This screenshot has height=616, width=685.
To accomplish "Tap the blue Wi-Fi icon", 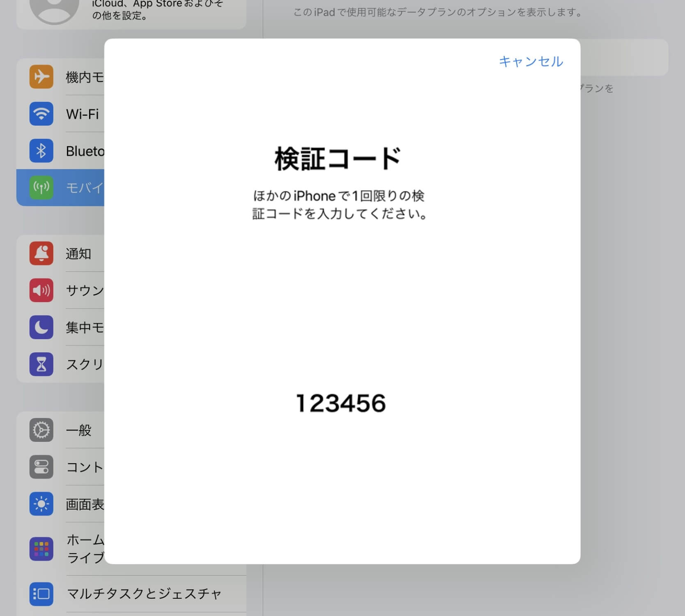I will [x=41, y=114].
